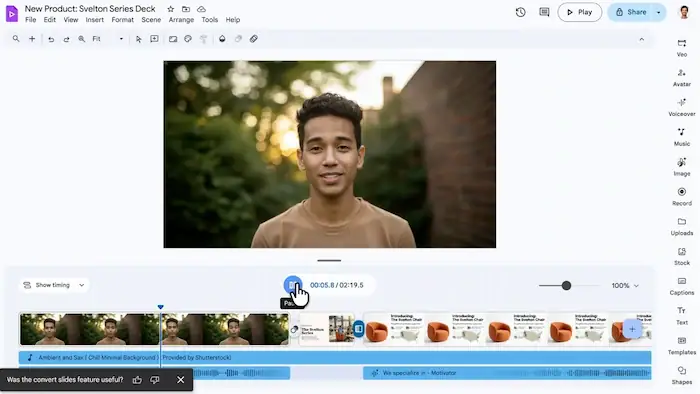Open the Voiceover panel

click(x=682, y=108)
